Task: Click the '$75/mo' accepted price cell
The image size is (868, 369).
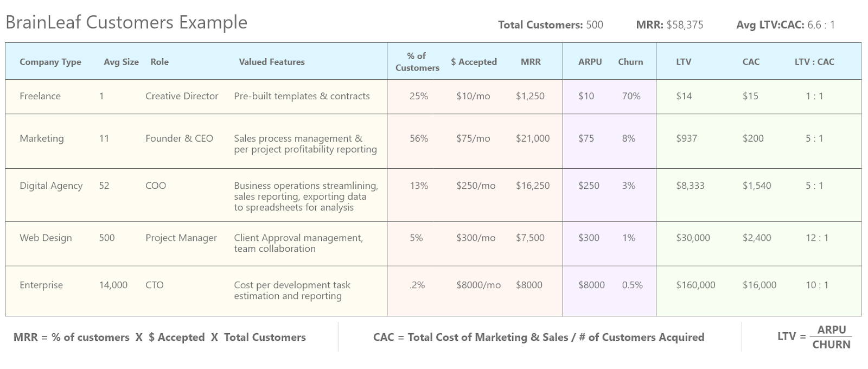Action: point(473,138)
